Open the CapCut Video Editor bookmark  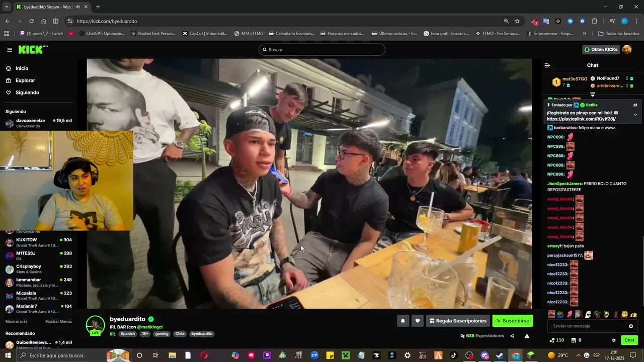pos(205,34)
